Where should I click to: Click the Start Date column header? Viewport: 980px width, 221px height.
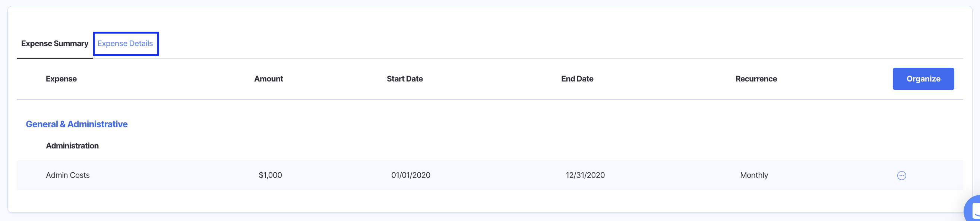pyautogui.click(x=405, y=79)
